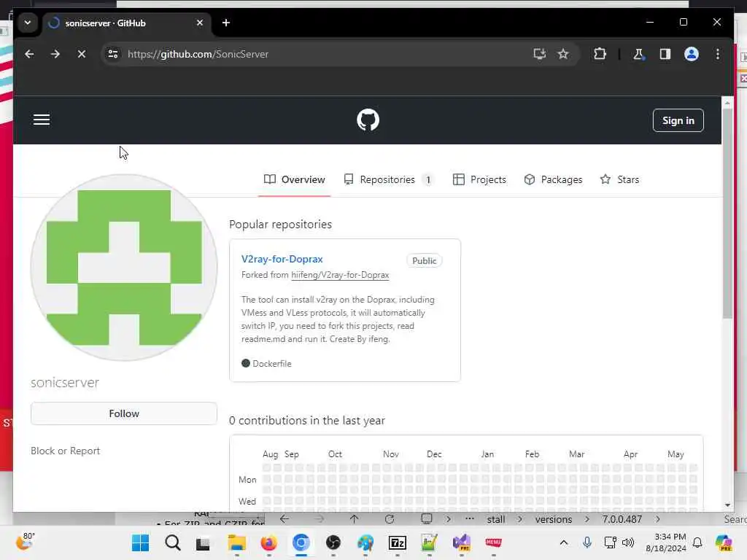Click the page vertical scrollbar thumb
Viewport: 747px width, 560px height.
pyautogui.click(x=727, y=214)
